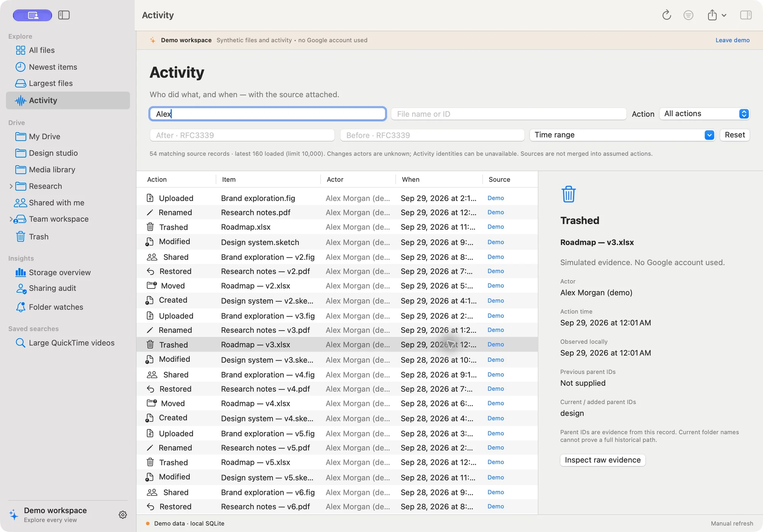Open the filter lines icon in toolbar

pos(688,15)
